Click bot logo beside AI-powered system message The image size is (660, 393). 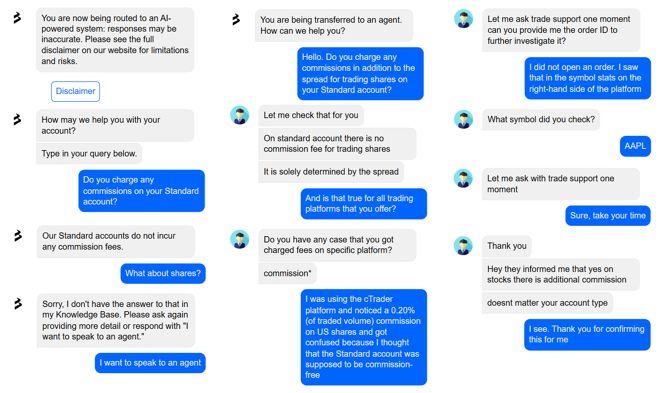pos(17,18)
